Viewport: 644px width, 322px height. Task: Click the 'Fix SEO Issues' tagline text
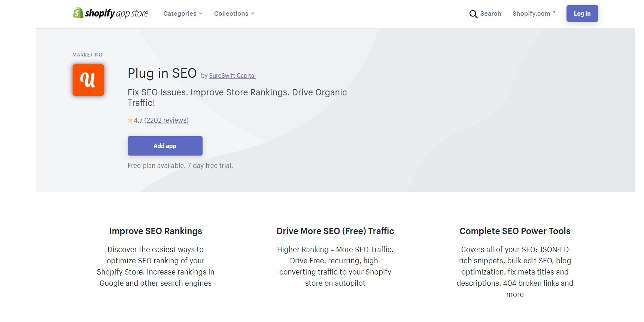(237, 98)
